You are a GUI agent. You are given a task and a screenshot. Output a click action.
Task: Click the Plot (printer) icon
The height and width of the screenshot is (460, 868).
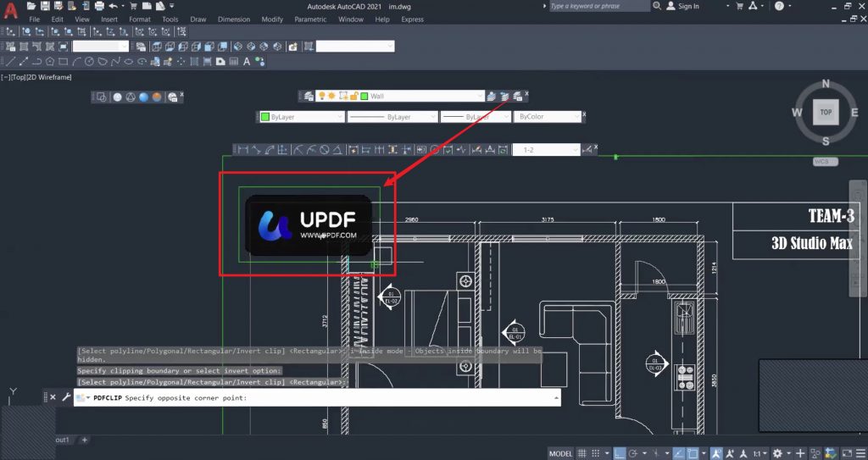(100, 6)
